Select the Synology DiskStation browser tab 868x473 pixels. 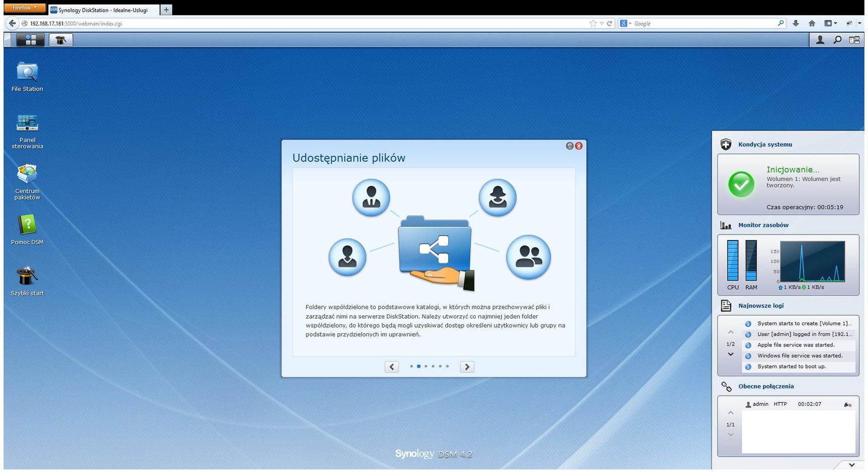click(x=103, y=10)
